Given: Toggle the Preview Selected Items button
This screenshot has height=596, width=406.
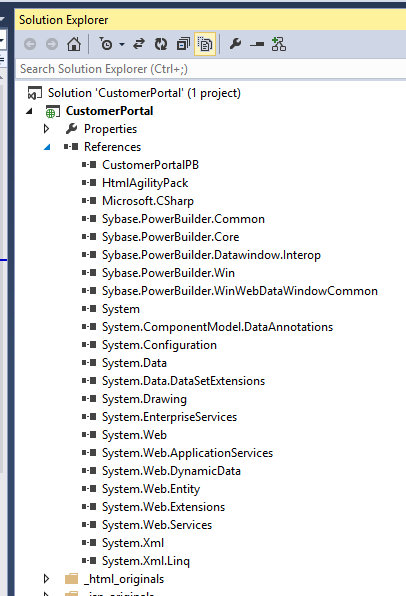Looking at the screenshot, I should tap(257, 44).
